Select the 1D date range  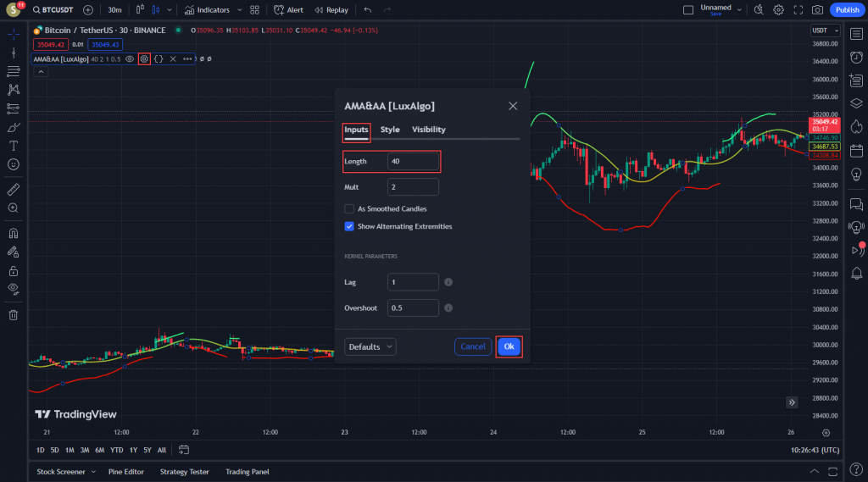click(41, 451)
